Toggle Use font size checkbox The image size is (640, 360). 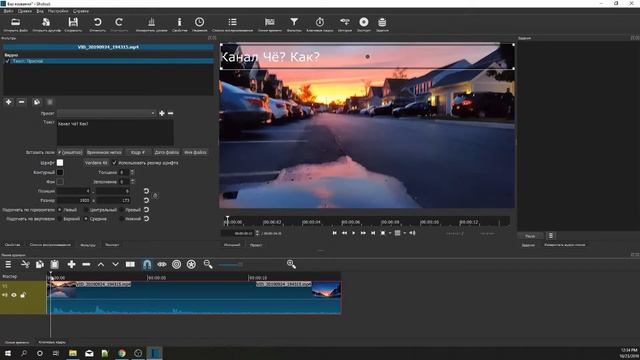point(114,162)
